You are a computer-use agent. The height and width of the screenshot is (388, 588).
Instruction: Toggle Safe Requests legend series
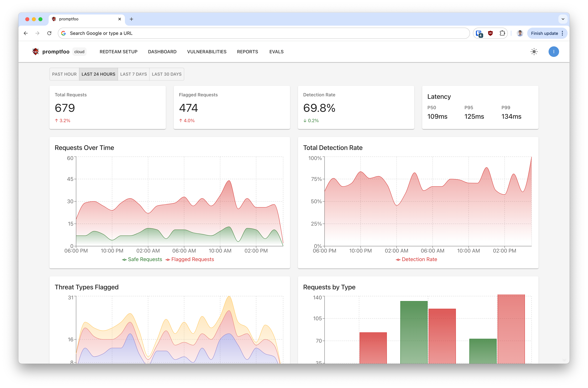[142, 259]
